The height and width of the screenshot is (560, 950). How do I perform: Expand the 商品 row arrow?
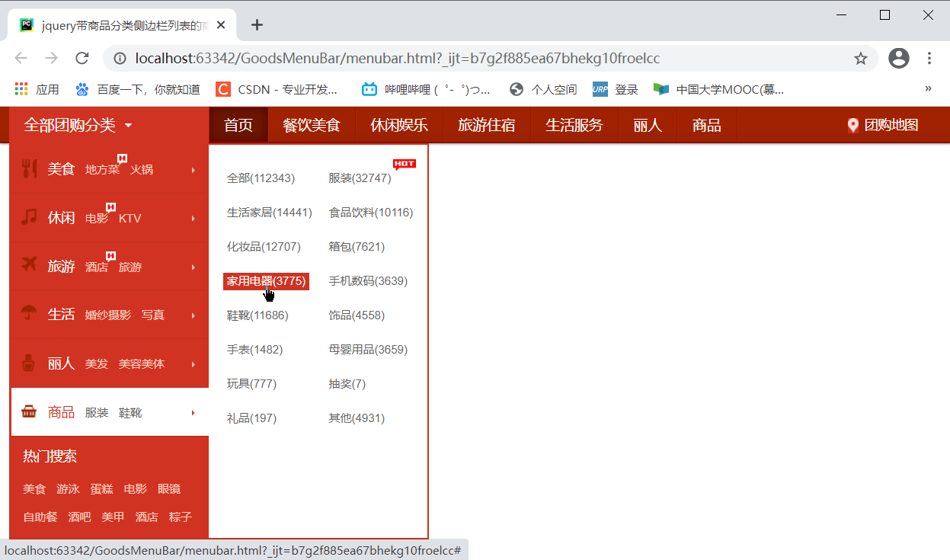pos(194,413)
